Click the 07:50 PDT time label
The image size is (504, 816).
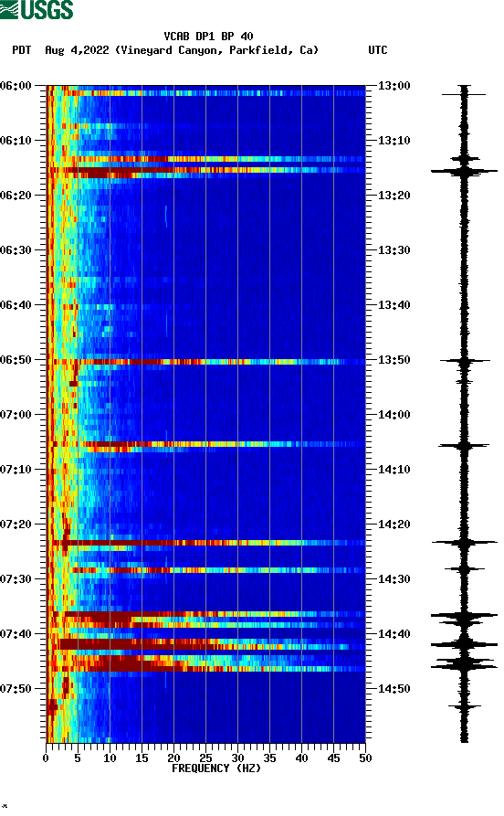pos(16,688)
